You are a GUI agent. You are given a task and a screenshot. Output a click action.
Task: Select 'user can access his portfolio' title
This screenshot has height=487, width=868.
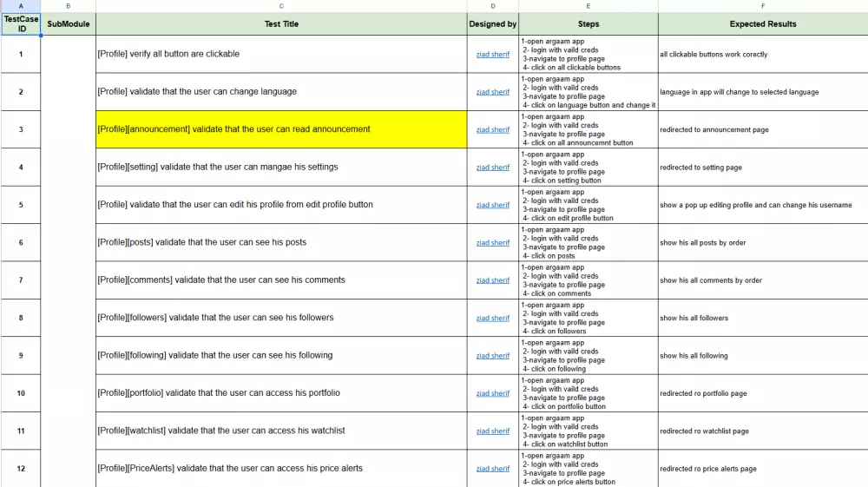(281, 393)
